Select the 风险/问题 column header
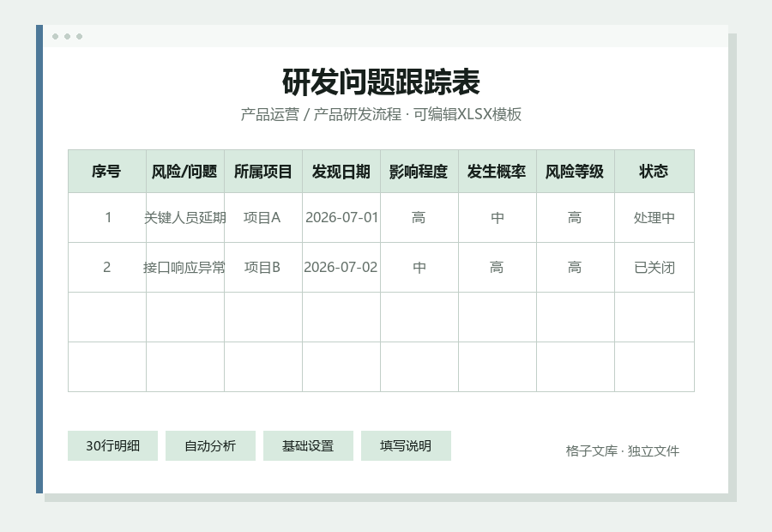The height and width of the screenshot is (532, 772). pyautogui.click(x=185, y=172)
